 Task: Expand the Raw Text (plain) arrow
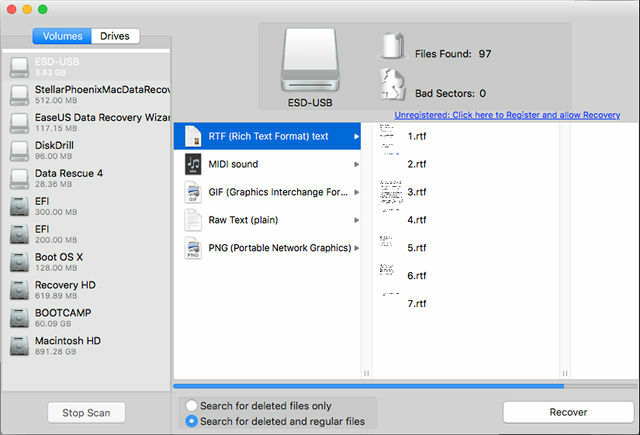coord(356,220)
